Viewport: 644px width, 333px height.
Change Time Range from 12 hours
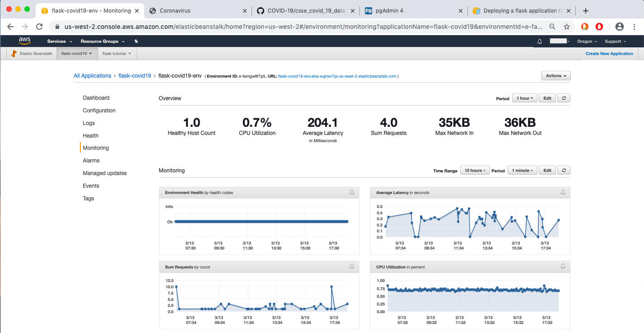pos(475,170)
